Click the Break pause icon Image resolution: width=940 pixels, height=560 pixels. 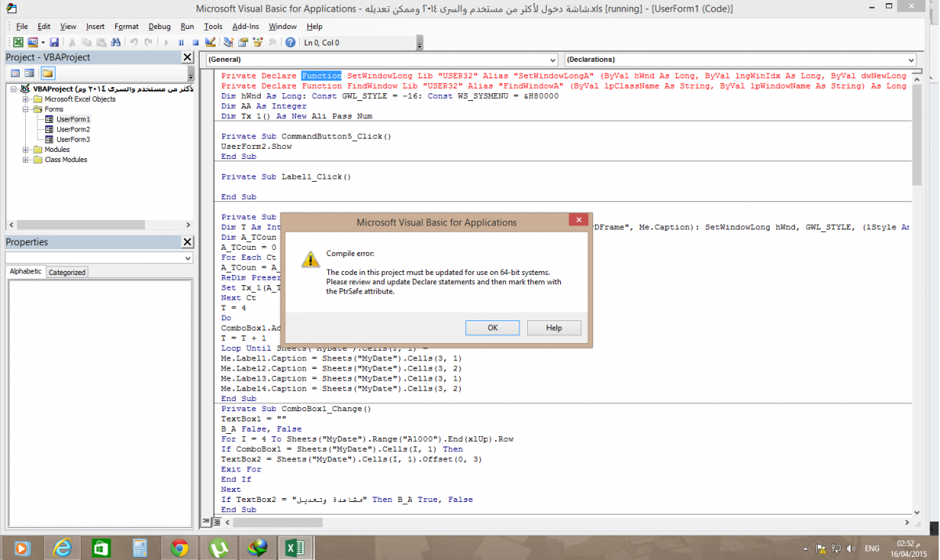[x=181, y=42]
